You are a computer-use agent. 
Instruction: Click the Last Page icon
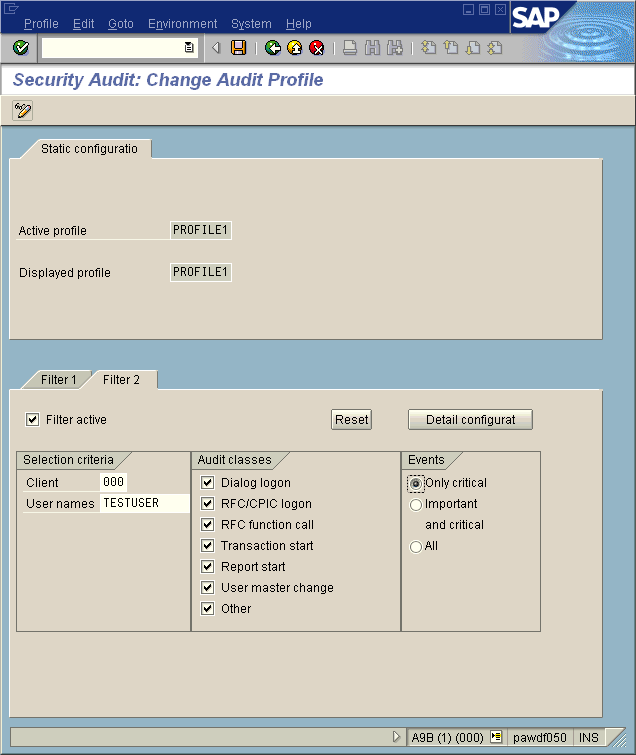click(495, 48)
